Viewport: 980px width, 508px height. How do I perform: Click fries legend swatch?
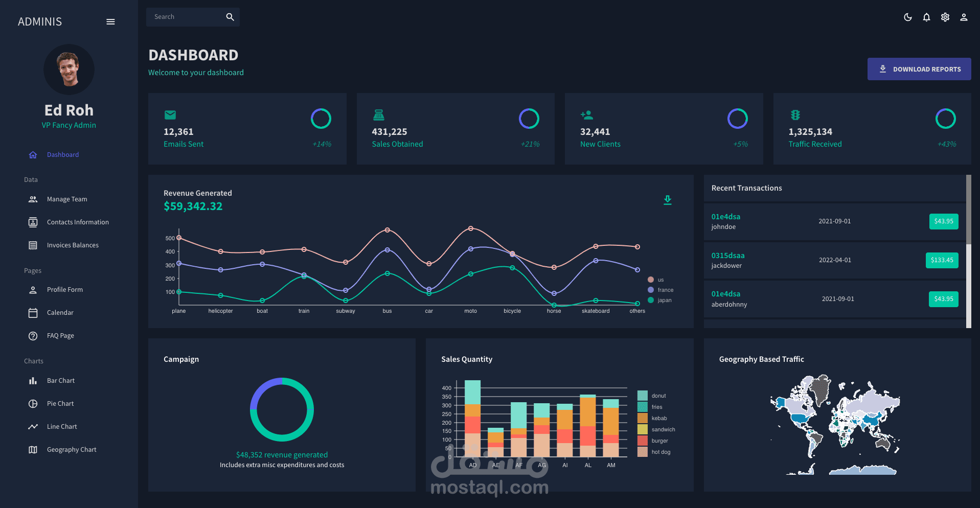[643, 407]
